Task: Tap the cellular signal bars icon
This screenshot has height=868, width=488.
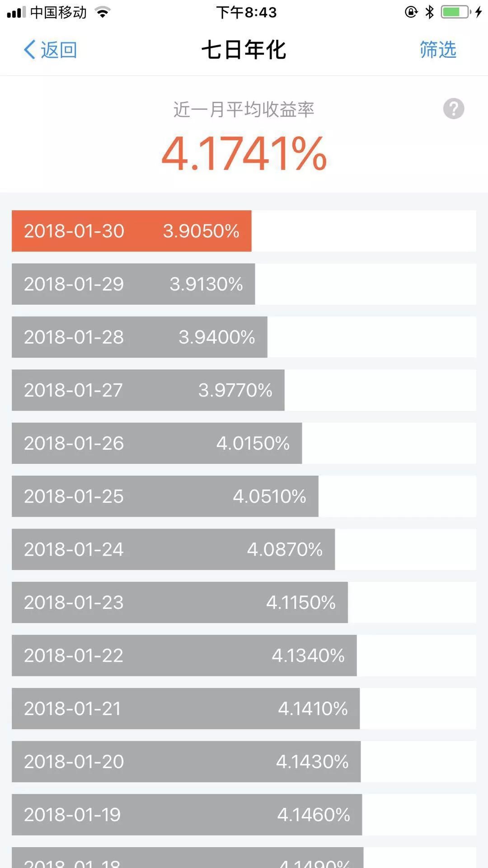Action: [16, 12]
